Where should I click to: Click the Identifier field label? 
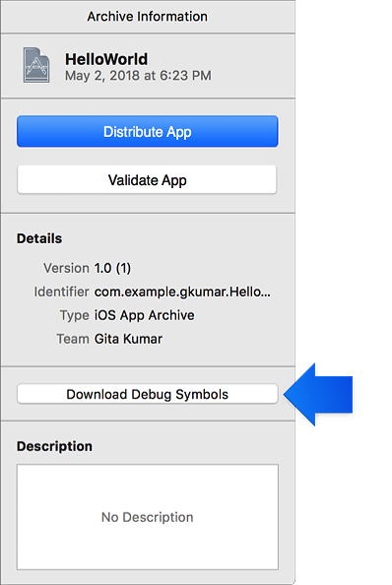[x=61, y=292]
